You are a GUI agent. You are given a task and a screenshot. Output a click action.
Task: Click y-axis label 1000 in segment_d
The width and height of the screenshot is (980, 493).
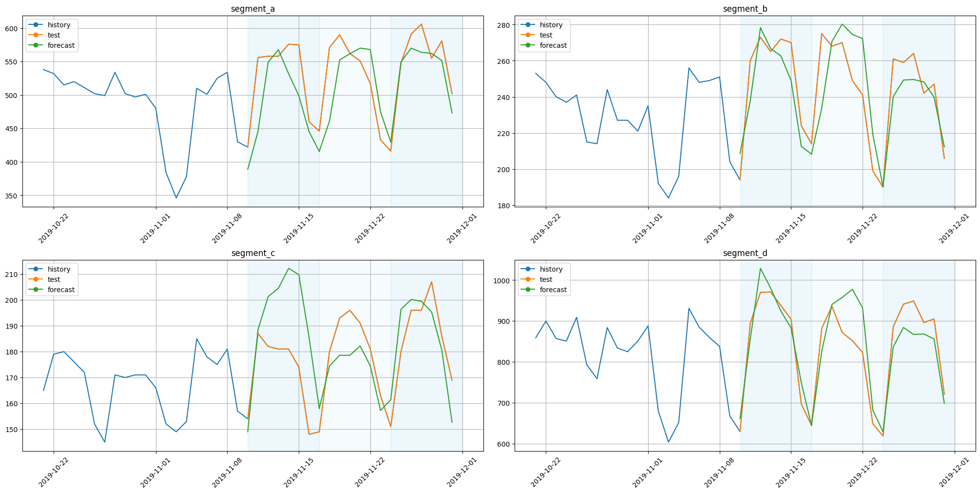502,280
